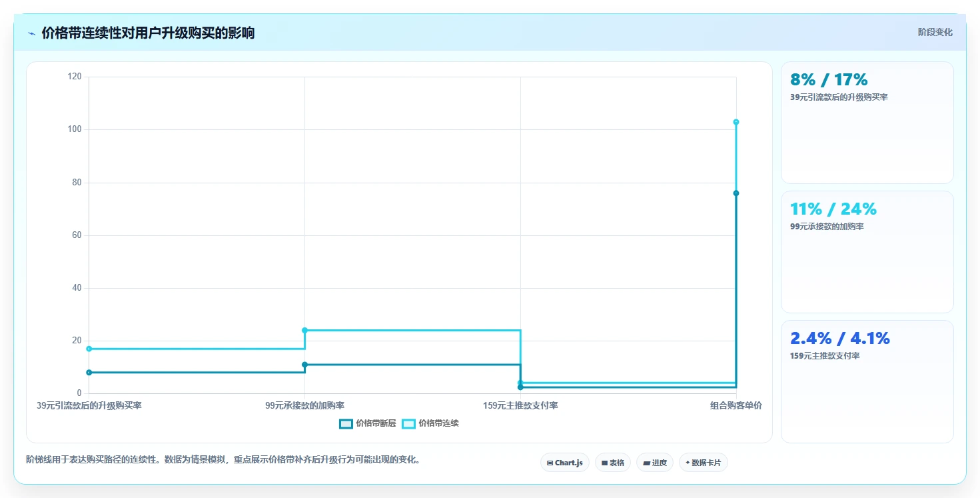980x498 pixels.
Task: Click the y-axis value 80
Action: [77, 182]
